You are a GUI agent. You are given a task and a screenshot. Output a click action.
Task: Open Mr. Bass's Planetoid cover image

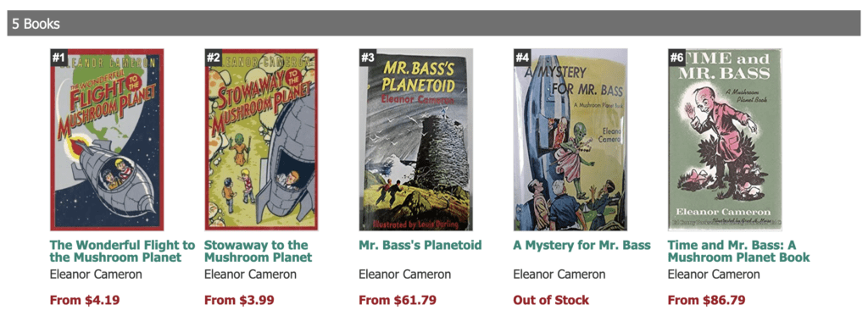click(415, 140)
